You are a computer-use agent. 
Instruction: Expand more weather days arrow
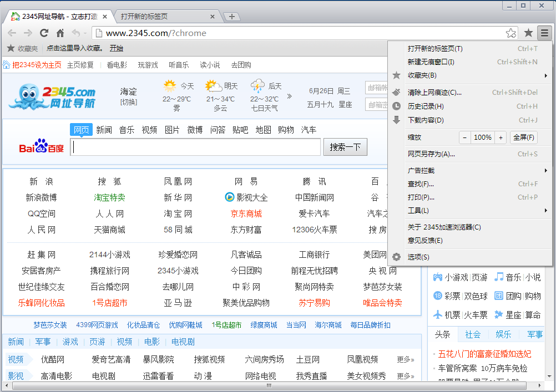(x=289, y=96)
